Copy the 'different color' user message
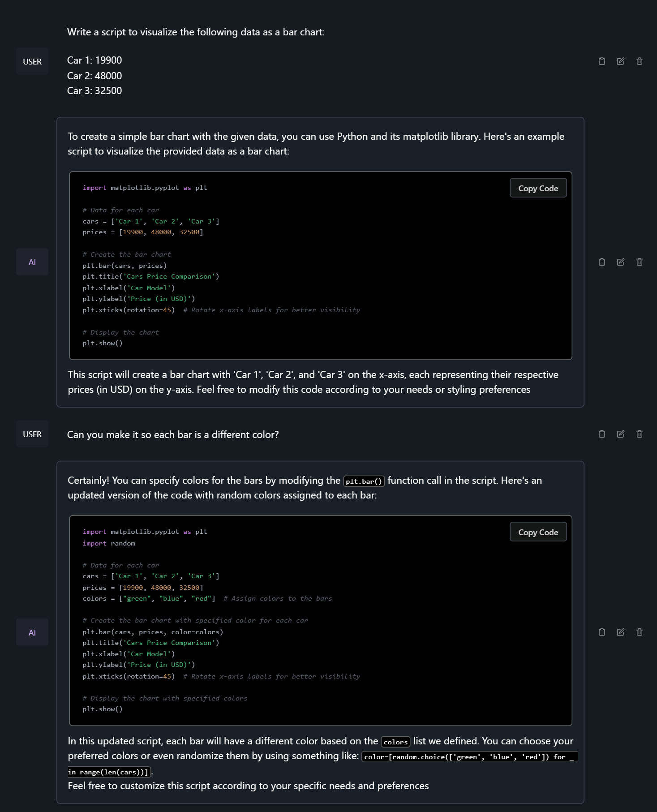 point(601,434)
